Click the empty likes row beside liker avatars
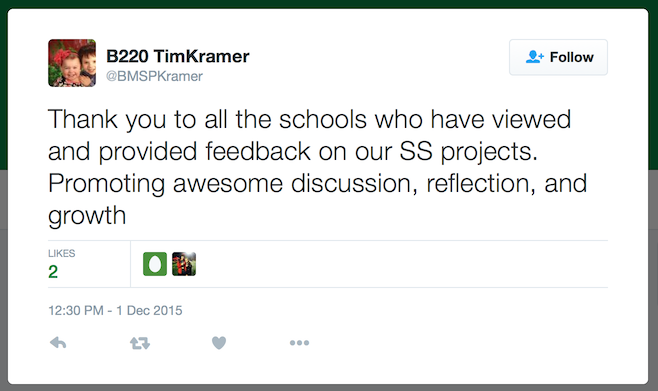 402,264
